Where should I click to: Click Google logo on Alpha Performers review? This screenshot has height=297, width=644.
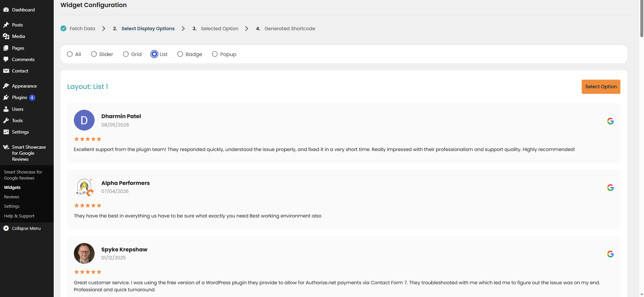point(610,188)
